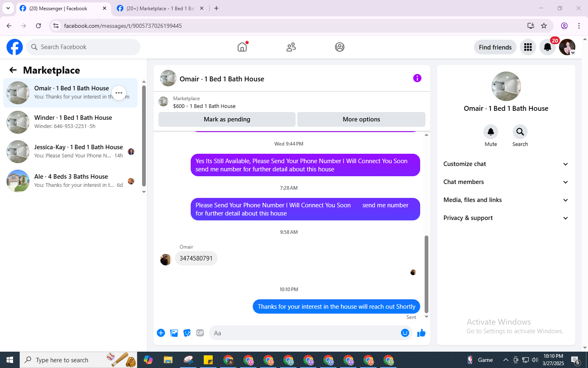Viewport: 588px width, 368px height.
Task: Choose a GIF in the composer
Action: [x=200, y=333]
